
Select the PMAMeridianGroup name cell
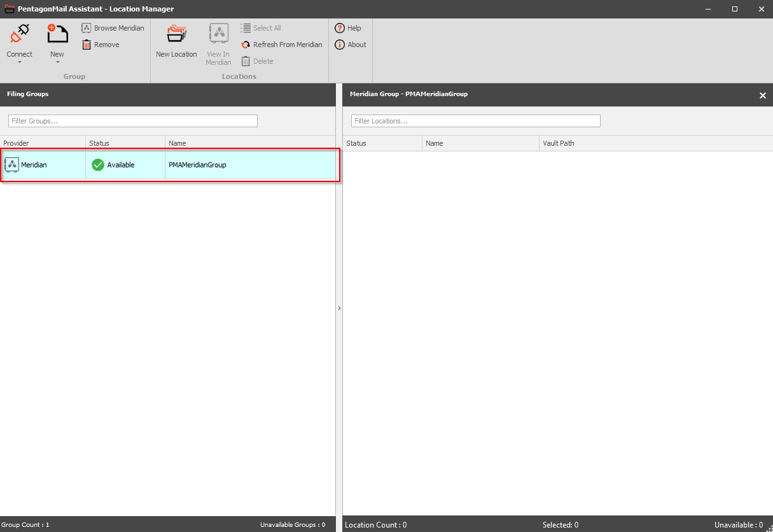pos(250,165)
